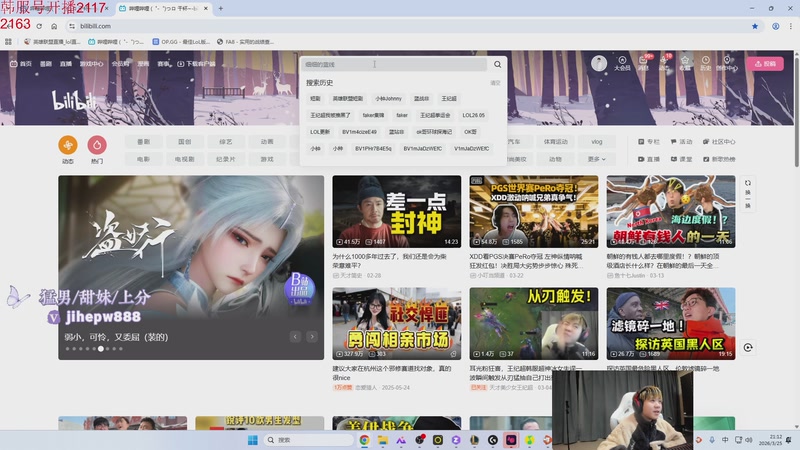Open OP.GG bookmark in bookmarks bar
Screen dimensions: 800x450
[181, 42]
